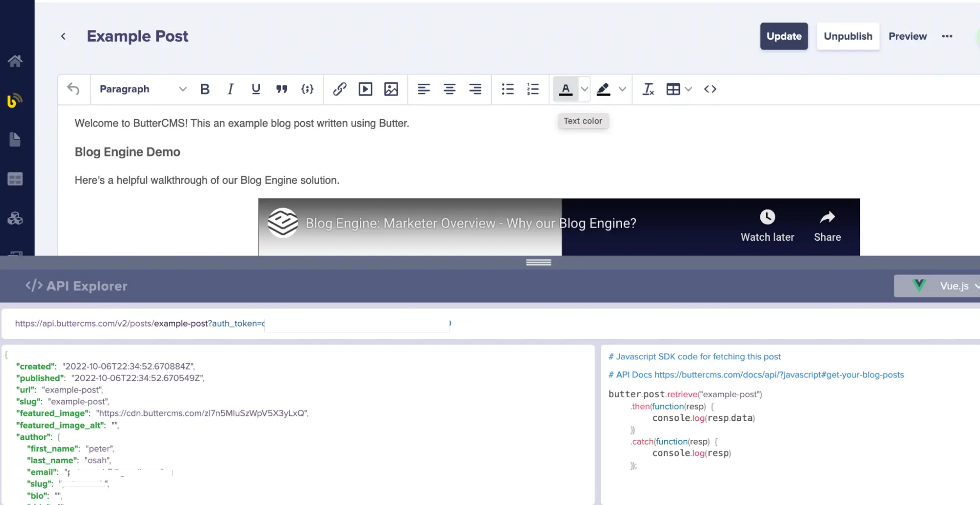The width and height of the screenshot is (980, 505).
Task: Expand the highlight color picker arrow
Action: tap(622, 89)
